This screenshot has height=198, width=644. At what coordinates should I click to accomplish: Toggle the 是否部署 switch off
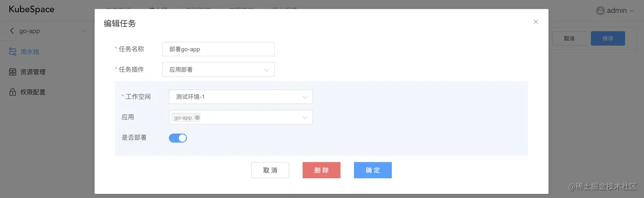pos(178,138)
